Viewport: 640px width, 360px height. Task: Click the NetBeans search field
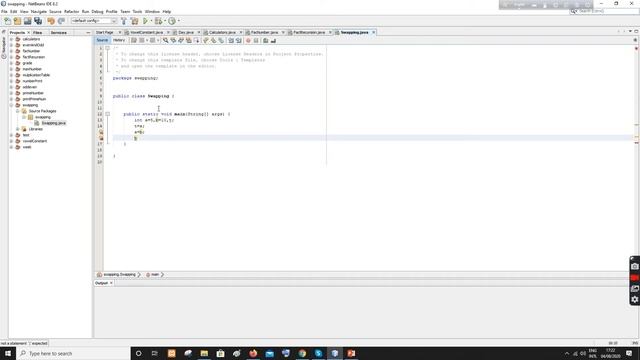(604, 11)
